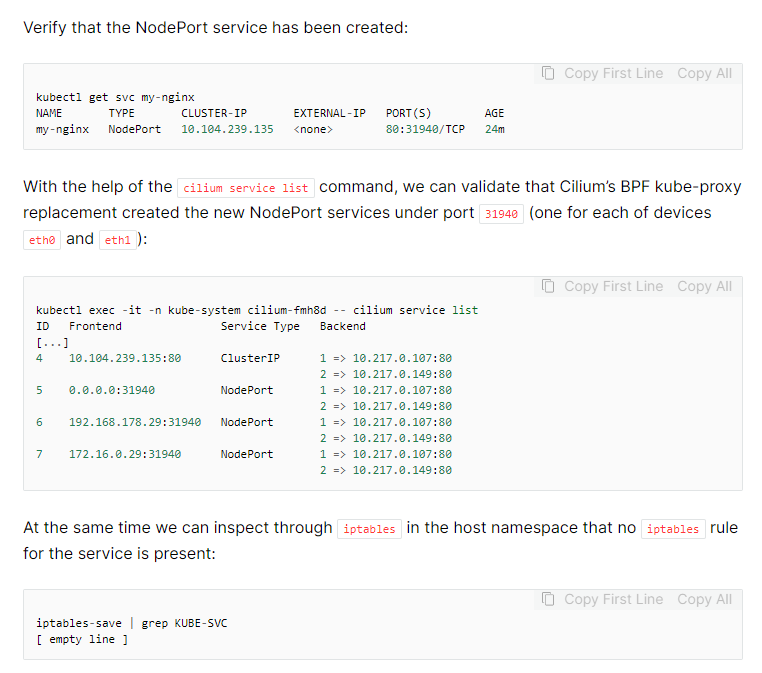Copy All of kubectl get svc block
The image size is (762, 673).
tap(704, 73)
